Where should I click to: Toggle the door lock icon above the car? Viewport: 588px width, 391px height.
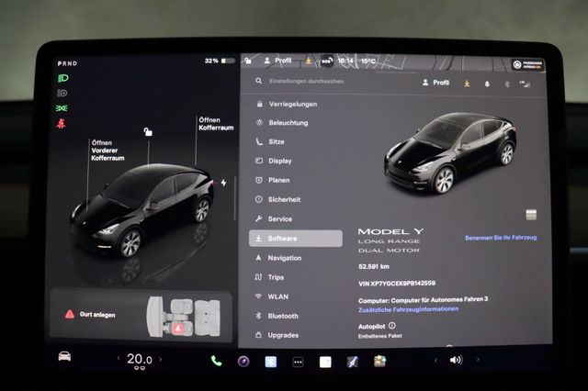[x=147, y=132]
